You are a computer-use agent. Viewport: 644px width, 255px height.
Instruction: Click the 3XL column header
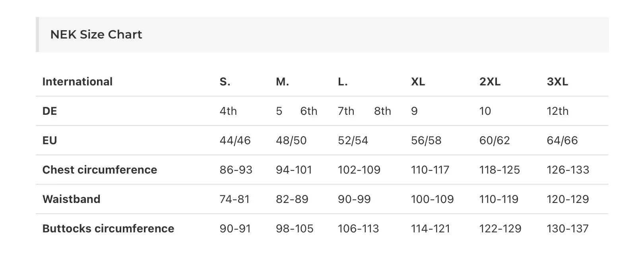pos(557,81)
